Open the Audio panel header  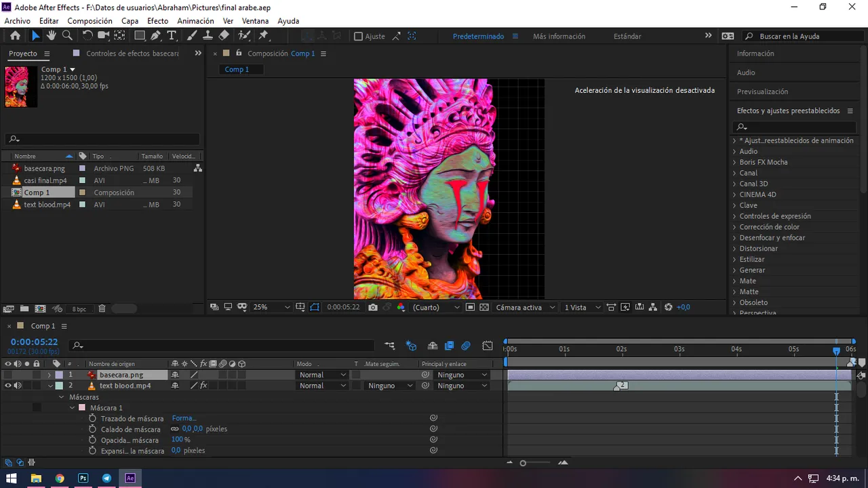pyautogui.click(x=746, y=73)
